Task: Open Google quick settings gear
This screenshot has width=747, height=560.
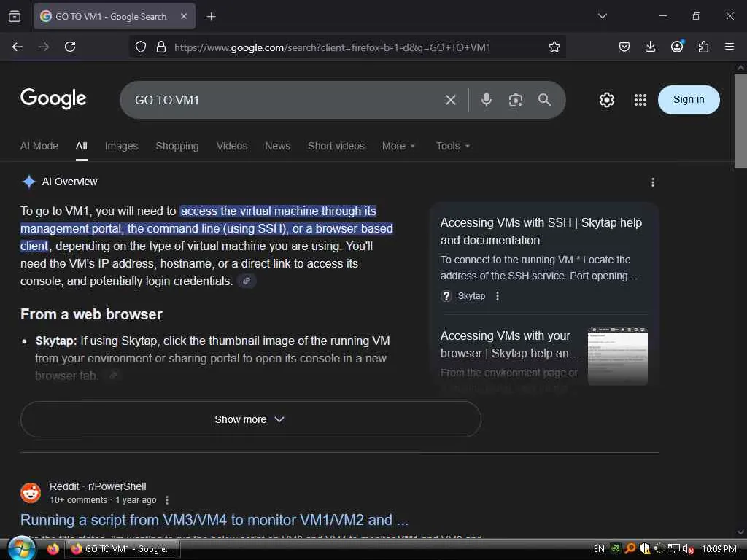Action: [x=606, y=100]
